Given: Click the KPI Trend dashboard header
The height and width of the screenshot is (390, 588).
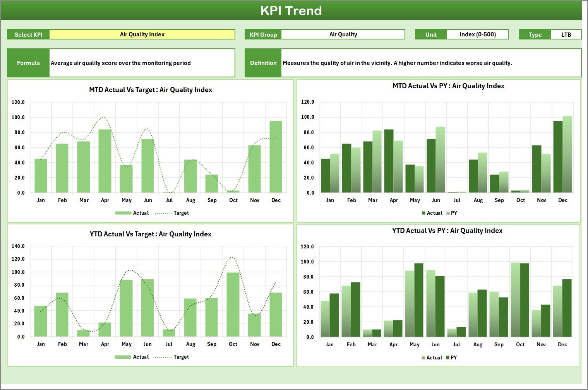Looking at the screenshot, I should 292,10.
